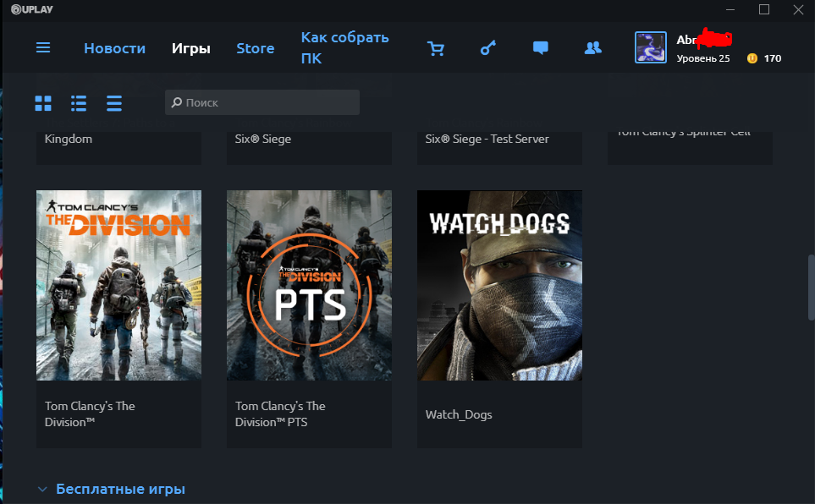Click the Kingdom game title

[x=69, y=140]
